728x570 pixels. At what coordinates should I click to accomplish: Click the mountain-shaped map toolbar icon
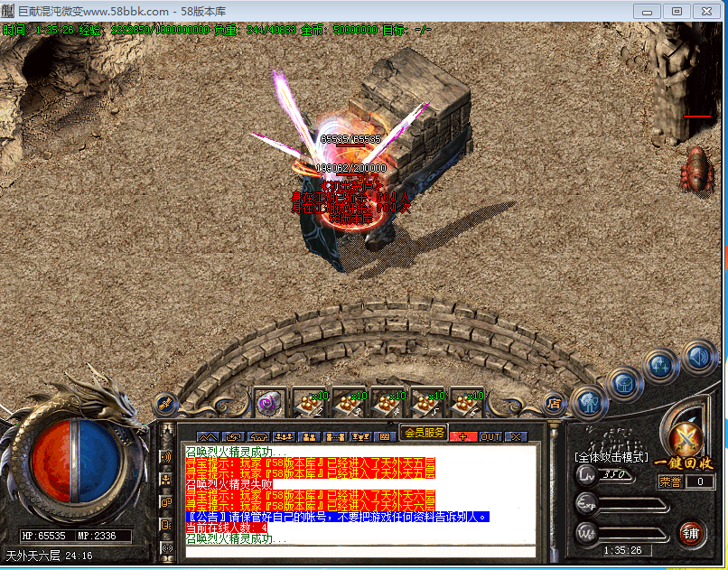click(208, 437)
